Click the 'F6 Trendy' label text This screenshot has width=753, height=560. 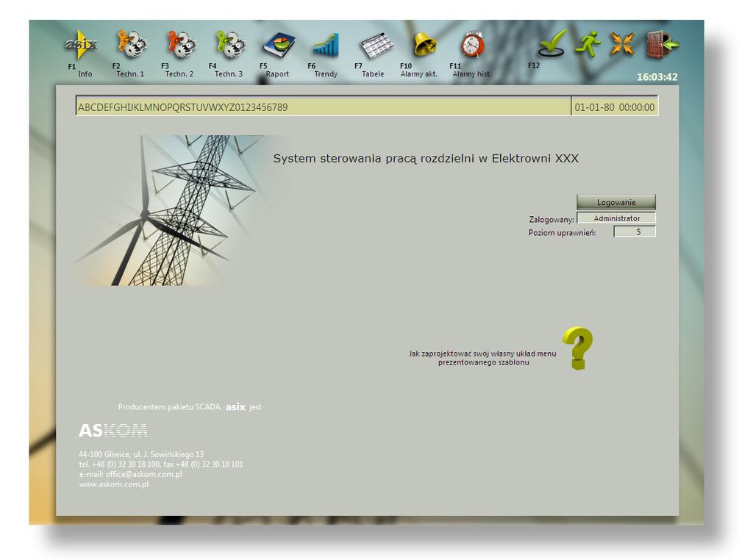coord(323,70)
